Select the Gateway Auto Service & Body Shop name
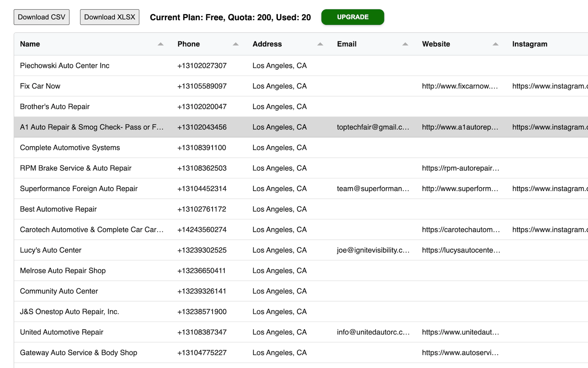This screenshot has height=368, width=588. pyautogui.click(x=79, y=353)
